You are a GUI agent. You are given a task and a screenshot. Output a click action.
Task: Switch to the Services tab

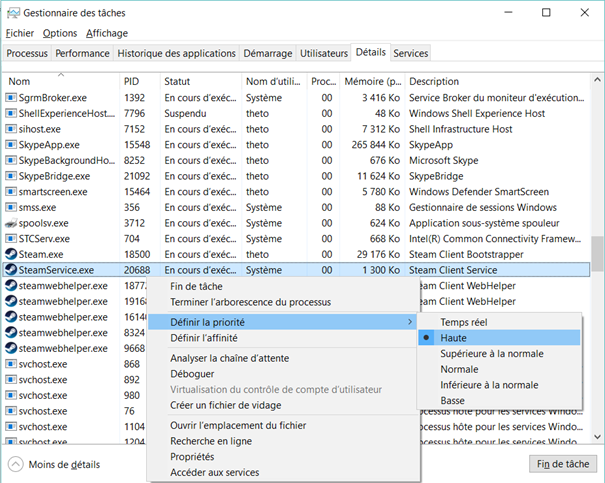(x=411, y=53)
